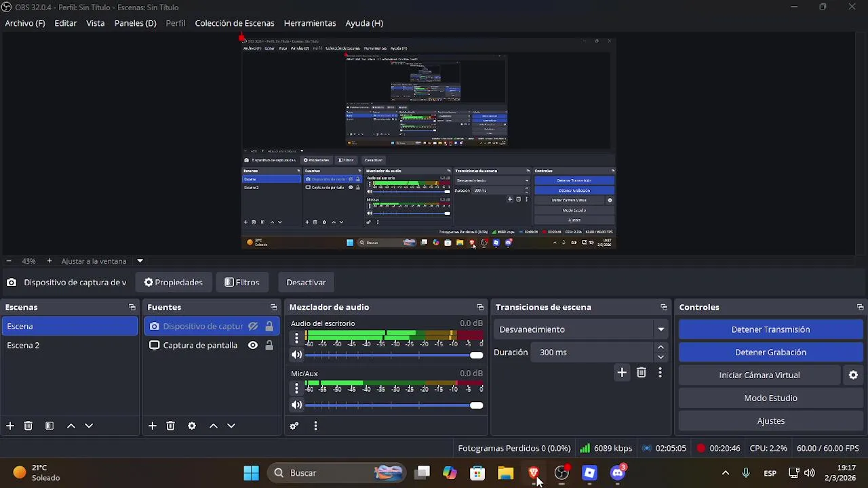The width and height of the screenshot is (868, 488).
Task: Pop out the Fuentes dock panel
Action: 274,307
